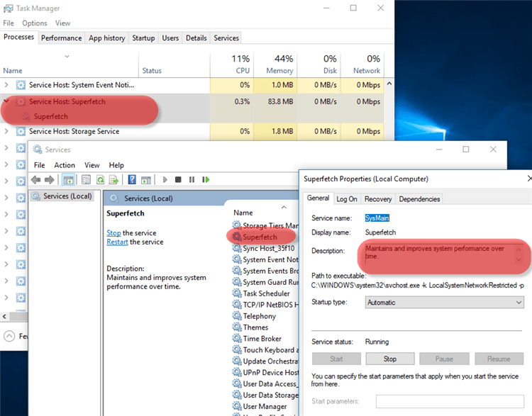Click left arrow of Task Manager horizontal scrollbar
The width and height of the screenshot is (532, 416).
pos(4,317)
